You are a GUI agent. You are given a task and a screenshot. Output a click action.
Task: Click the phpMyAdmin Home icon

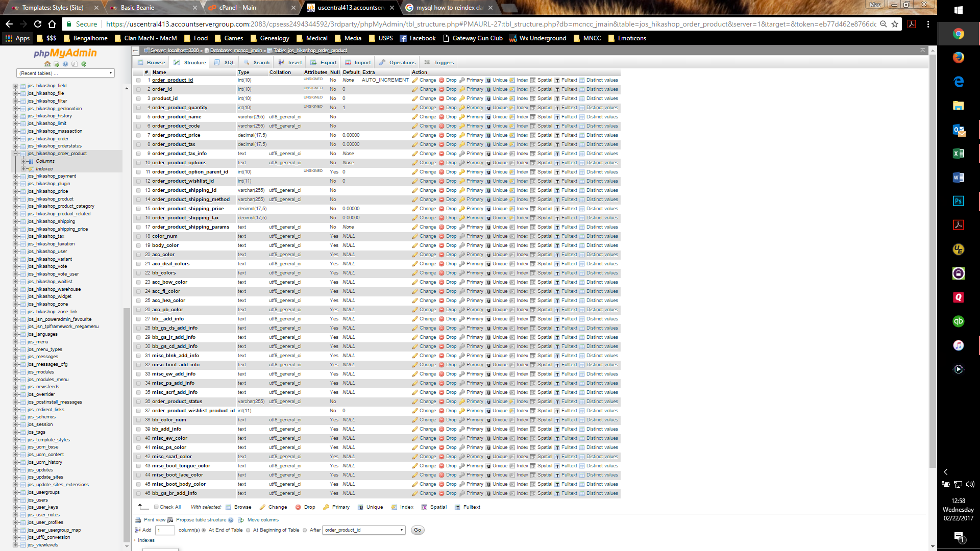coord(47,64)
